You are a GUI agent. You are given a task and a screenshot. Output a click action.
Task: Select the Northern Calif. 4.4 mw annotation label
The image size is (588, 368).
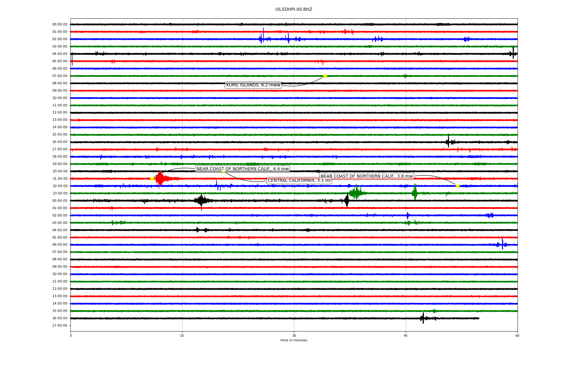(243, 169)
